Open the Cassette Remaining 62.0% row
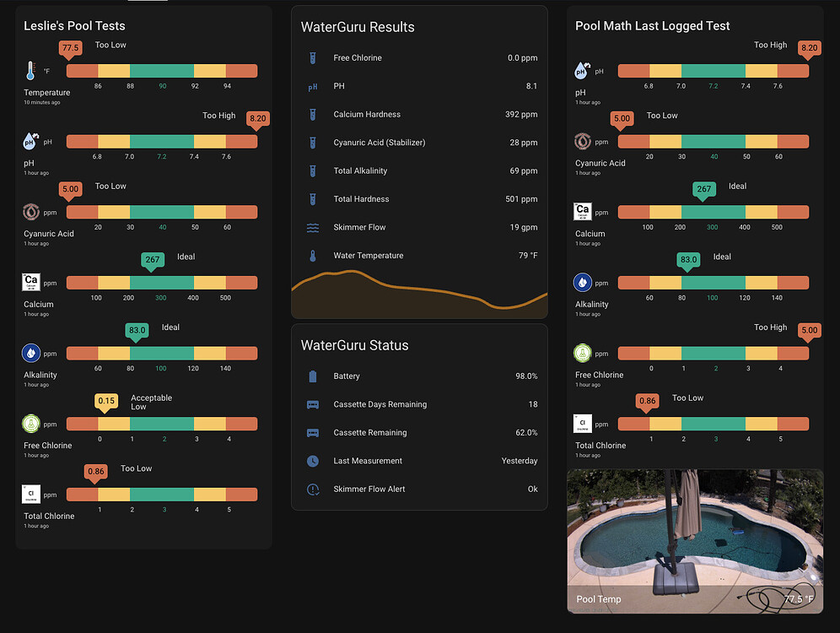840x633 pixels. click(x=419, y=432)
